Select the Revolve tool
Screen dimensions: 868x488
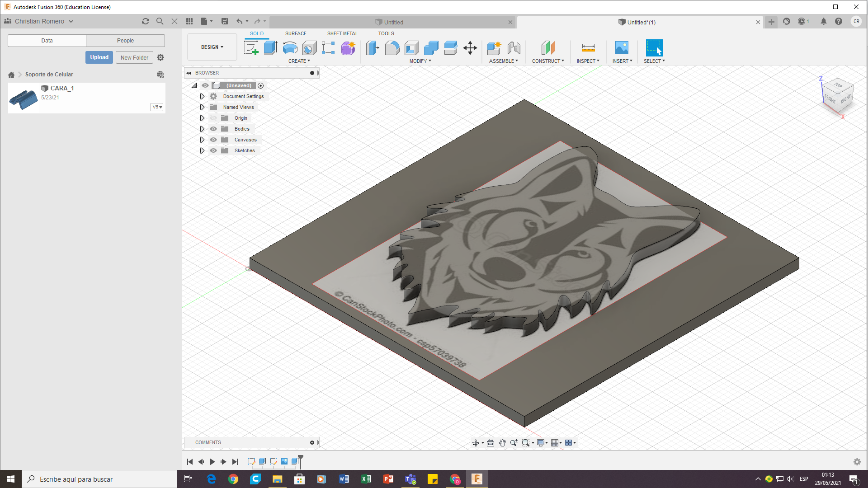pyautogui.click(x=290, y=47)
